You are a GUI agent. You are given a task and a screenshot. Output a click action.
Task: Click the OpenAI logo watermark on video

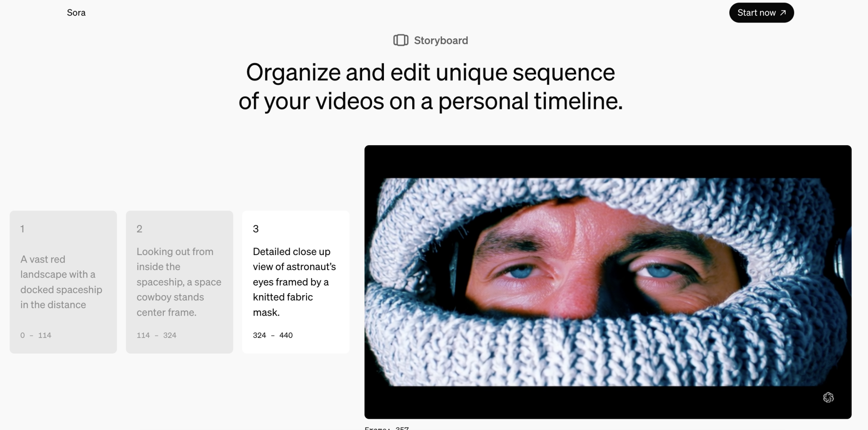(x=828, y=397)
